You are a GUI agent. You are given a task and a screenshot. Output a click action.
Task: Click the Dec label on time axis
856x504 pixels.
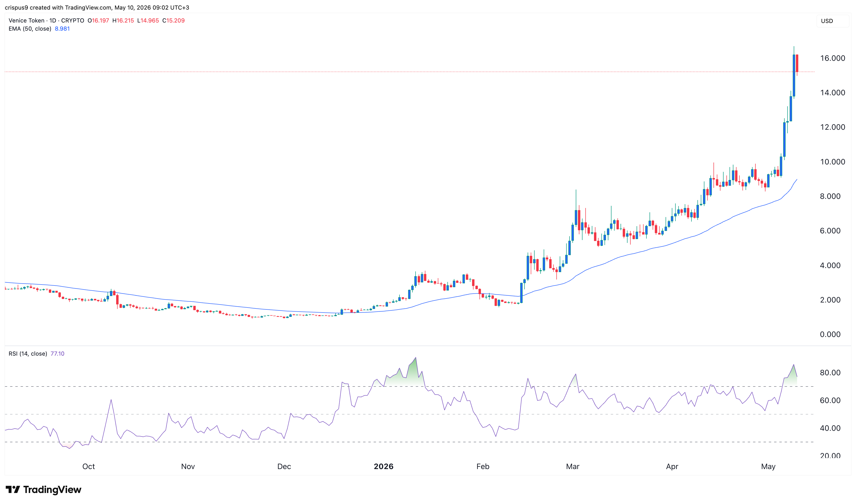(x=284, y=466)
